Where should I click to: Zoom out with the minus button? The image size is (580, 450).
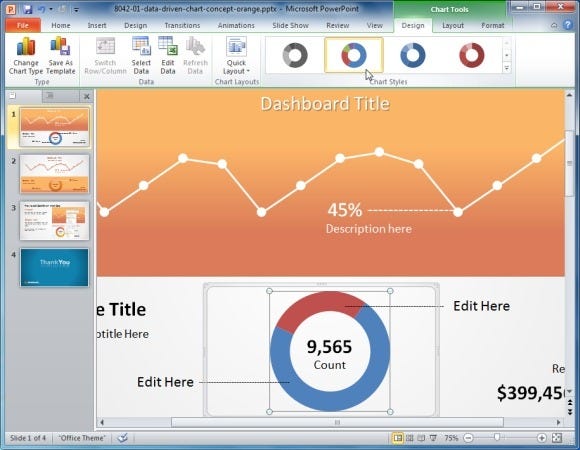469,438
